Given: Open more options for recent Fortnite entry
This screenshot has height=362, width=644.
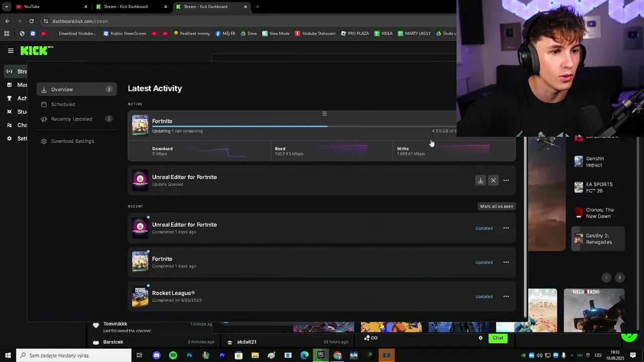Looking at the screenshot, I should [x=506, y=262].
